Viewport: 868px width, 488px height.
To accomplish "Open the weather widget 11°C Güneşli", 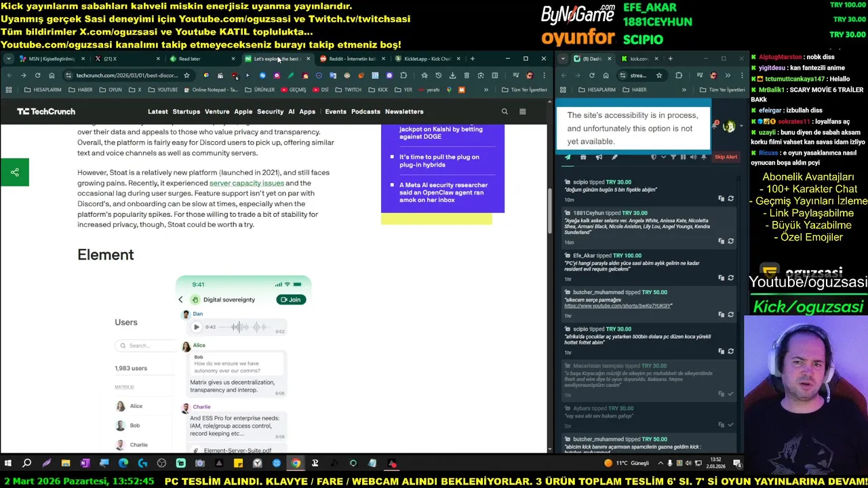I will [627, 464].
